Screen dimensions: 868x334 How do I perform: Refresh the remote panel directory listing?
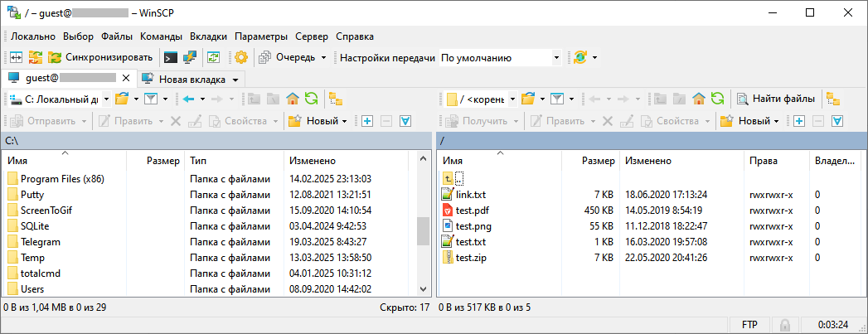pos(717,99)
